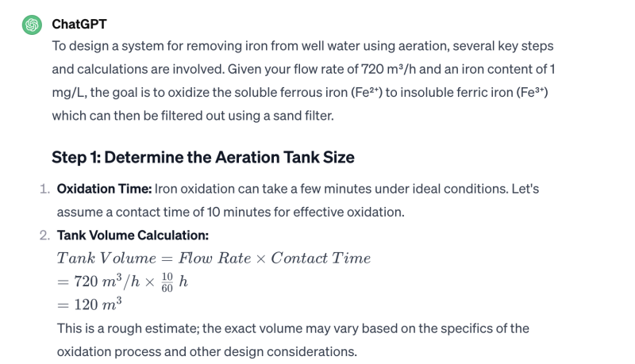The height and width of the screenshot is (364, 635).
Task: Click the 10 over 60 fraction
Action: [x=167, y=282]
